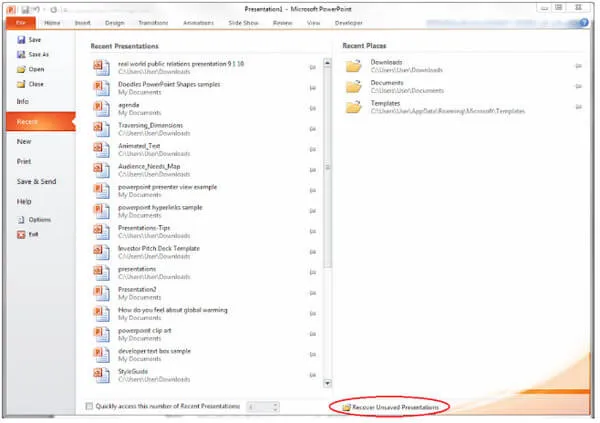Pin the 'Animated_Text' presentation to the list

(x=313, y=148)
